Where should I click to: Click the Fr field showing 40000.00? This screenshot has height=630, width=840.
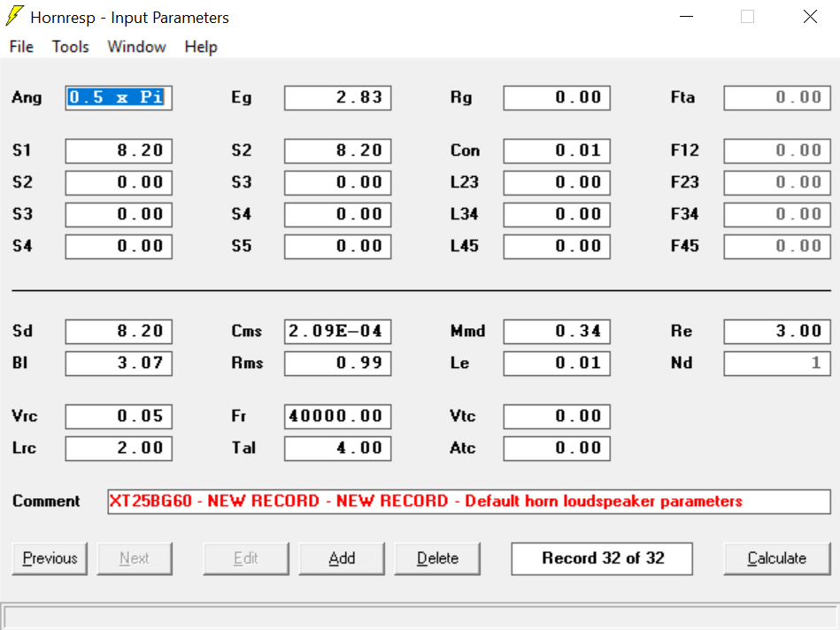point(337,417)
